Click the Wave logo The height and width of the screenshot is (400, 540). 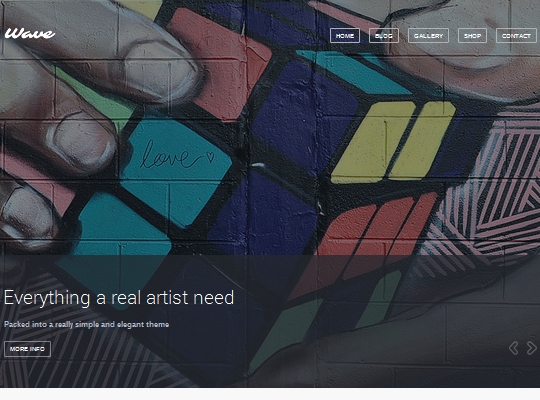30,33
